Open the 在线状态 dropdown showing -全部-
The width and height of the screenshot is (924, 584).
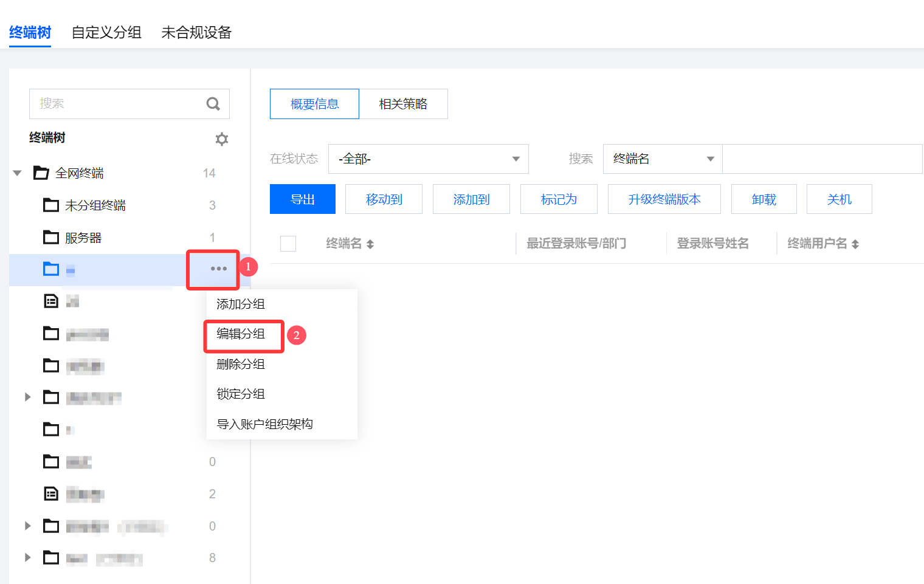(x=428, y=159)
